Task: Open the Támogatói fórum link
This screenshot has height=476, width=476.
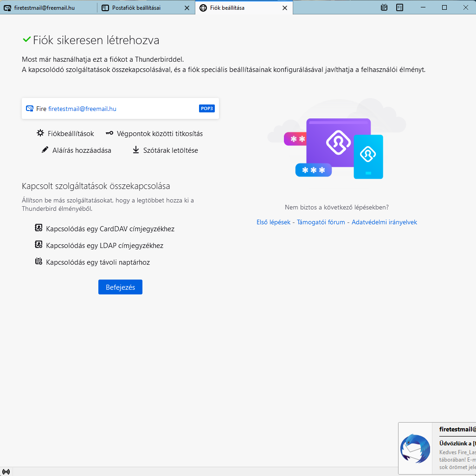Action: click(x=321, y=222)
